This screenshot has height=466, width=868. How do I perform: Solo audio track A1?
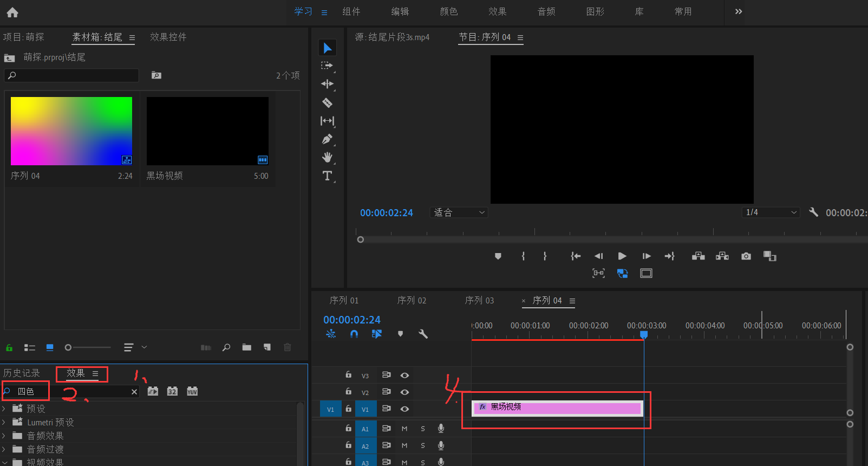(423, 429)
